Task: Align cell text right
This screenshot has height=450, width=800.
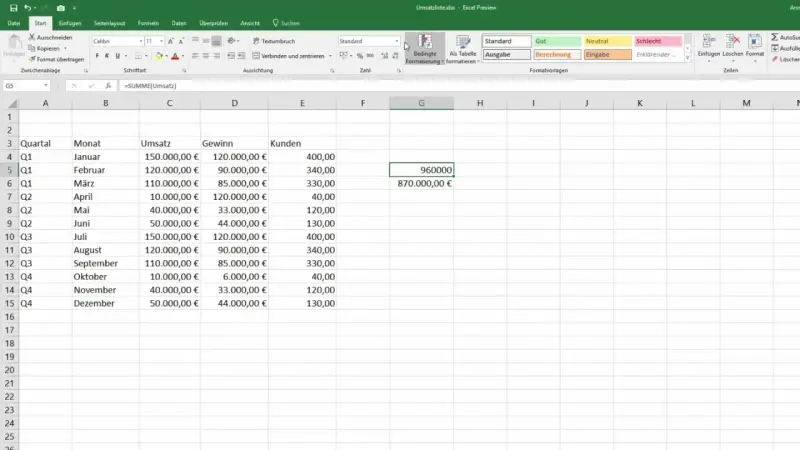Action: click(x=217, y=56)
